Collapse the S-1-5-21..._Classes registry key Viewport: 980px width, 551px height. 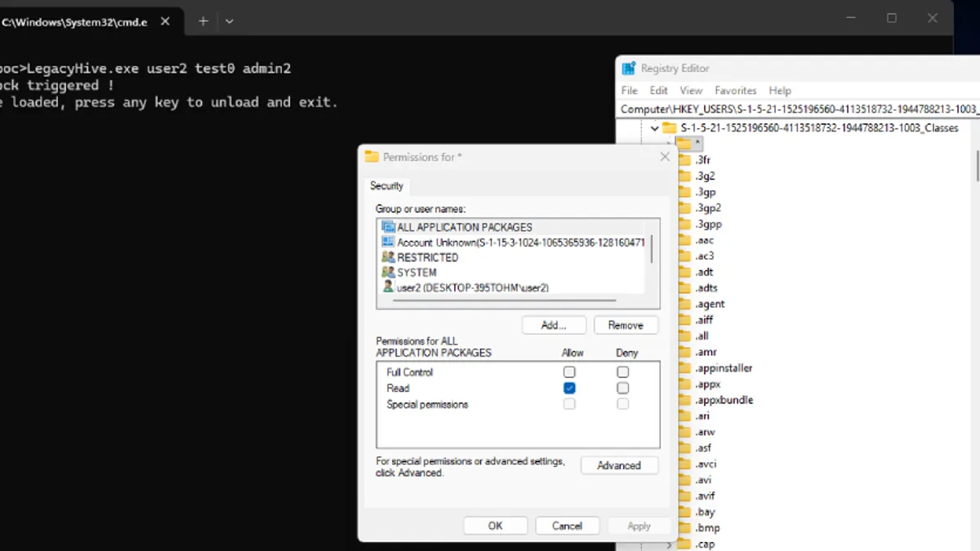click(x=654, y=128)
